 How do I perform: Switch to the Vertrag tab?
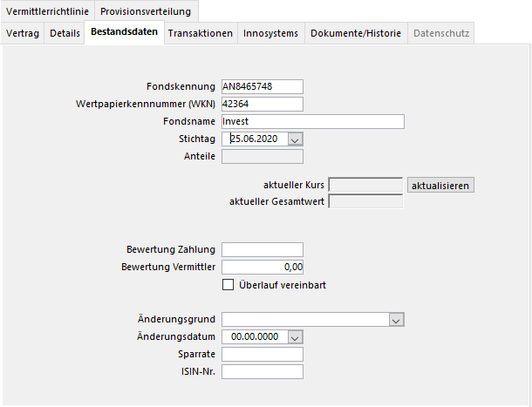(23, 34)
